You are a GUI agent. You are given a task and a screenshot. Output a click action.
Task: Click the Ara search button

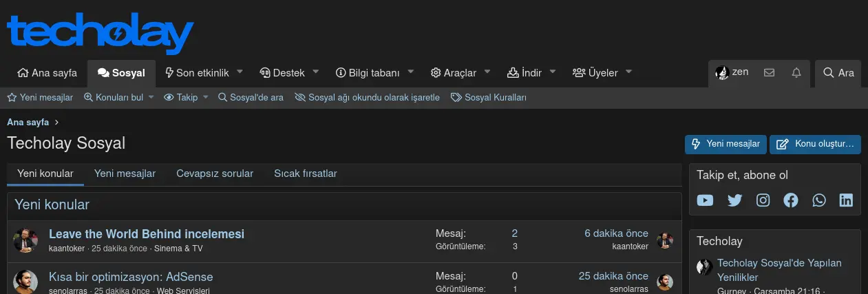tap(838, 72)
